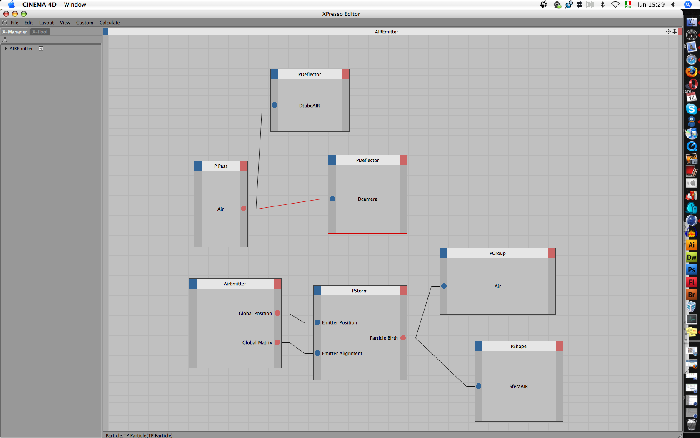Click the red All output port on the narrow node
This screenshot has height=438, width=700.
(x=243, y=208)
